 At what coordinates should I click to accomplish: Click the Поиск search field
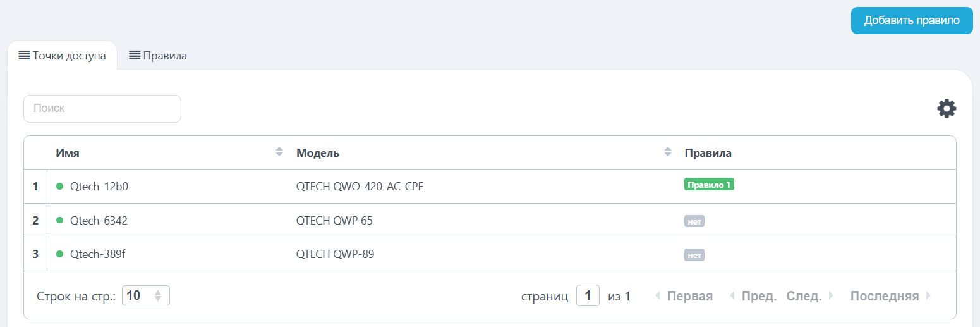pos(102,109)
